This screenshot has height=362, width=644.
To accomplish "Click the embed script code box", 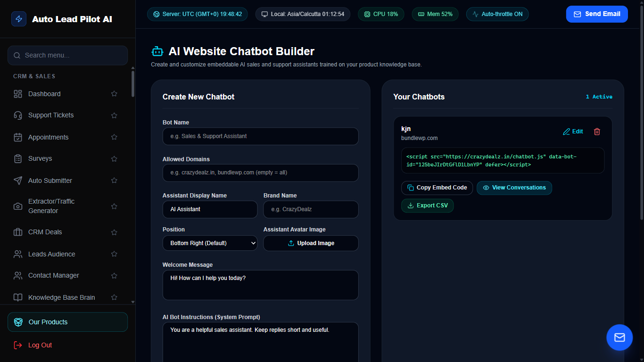I will click(x=503, y=160).
